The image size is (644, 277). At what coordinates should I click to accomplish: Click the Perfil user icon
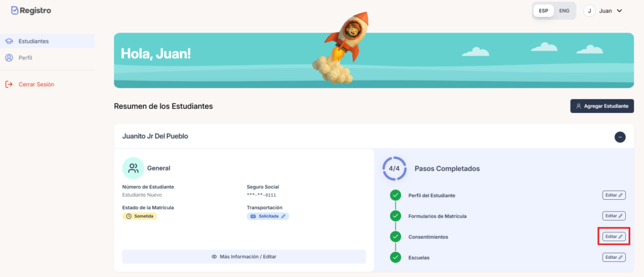[x=9, y=58]
